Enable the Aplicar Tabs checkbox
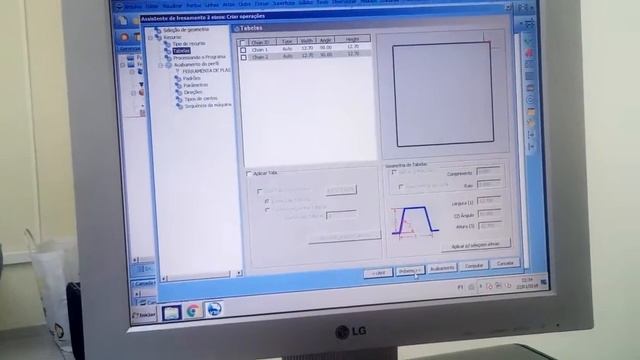Screen dimensions: 640x360 coord(249,174)
